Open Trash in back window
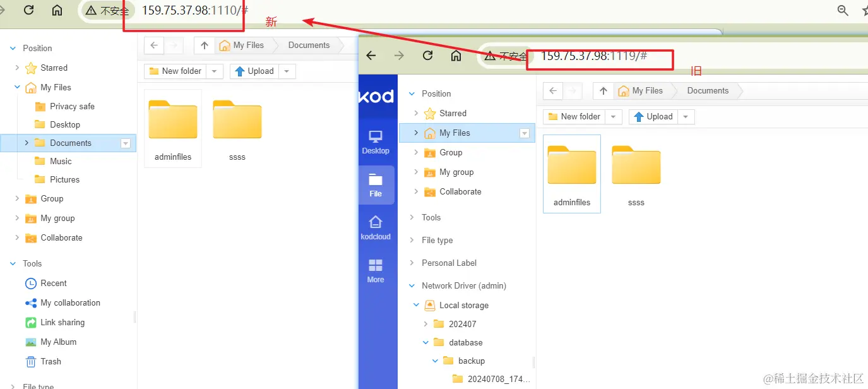868x389 pixels. pos(51,361)
